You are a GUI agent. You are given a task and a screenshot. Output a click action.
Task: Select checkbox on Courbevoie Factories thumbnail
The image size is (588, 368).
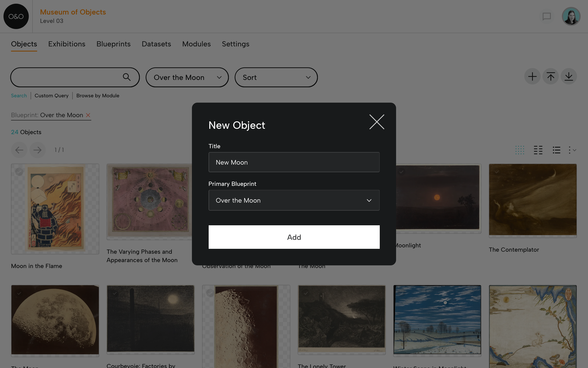[115, 293]
